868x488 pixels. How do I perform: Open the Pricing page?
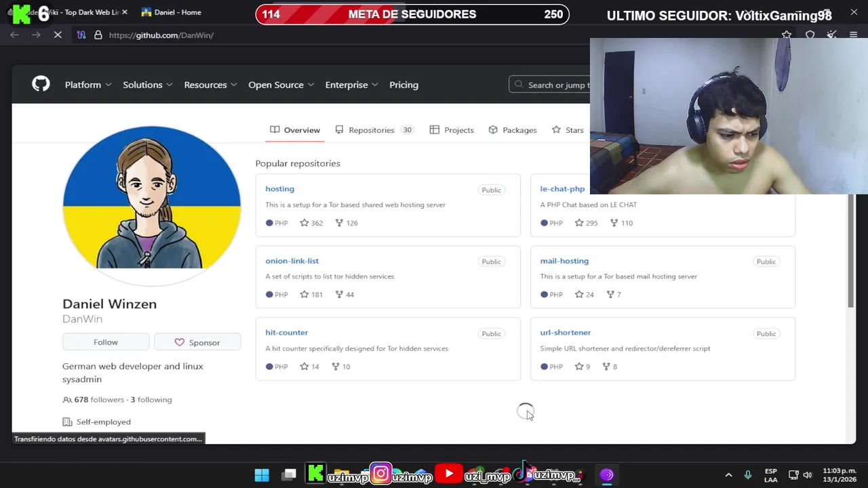tap(403, 85)
